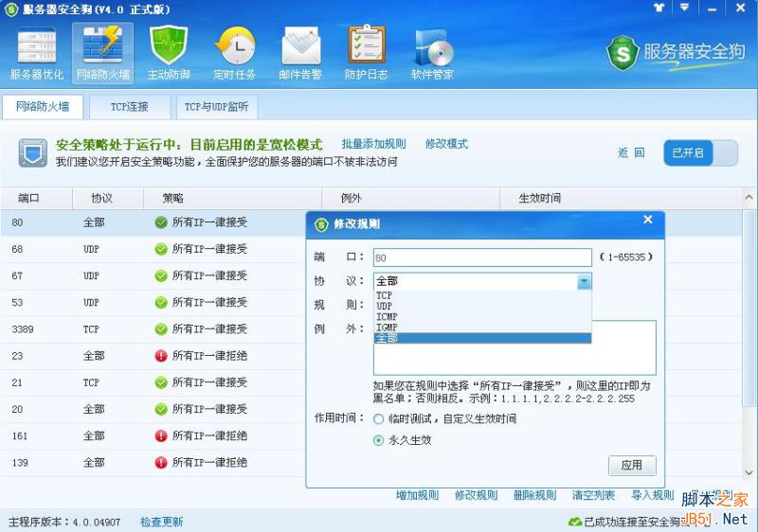Choose ICMP in the protocol list

tap(387, 317)
